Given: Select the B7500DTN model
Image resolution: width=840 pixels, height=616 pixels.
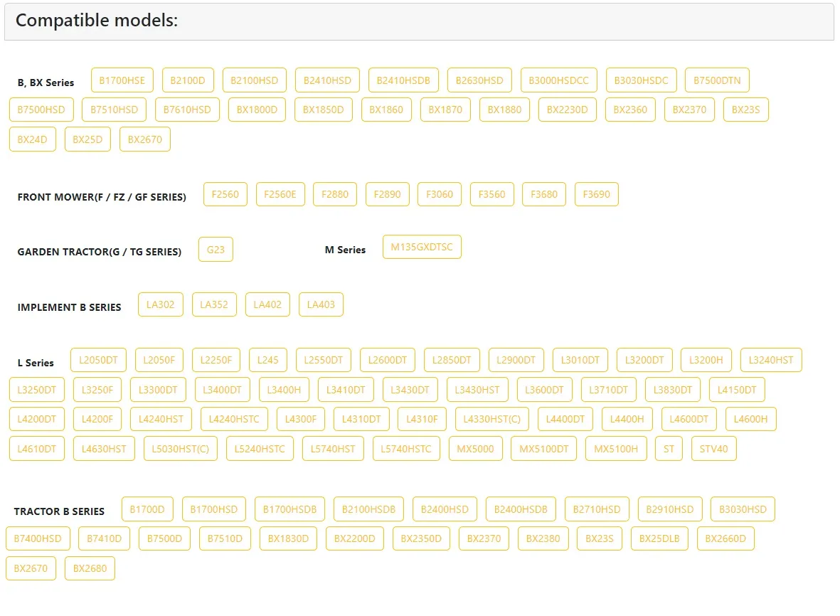Looking at the screenshot, I should tap(718, 80).
